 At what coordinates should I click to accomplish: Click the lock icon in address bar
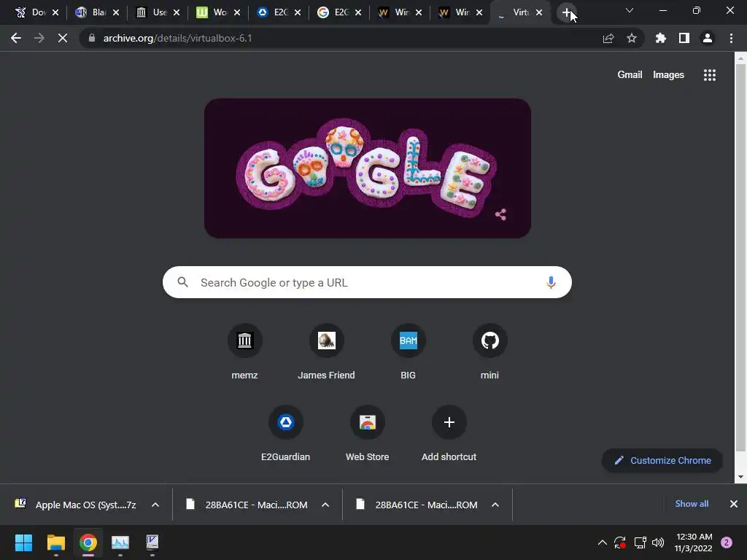click(92, 38)
